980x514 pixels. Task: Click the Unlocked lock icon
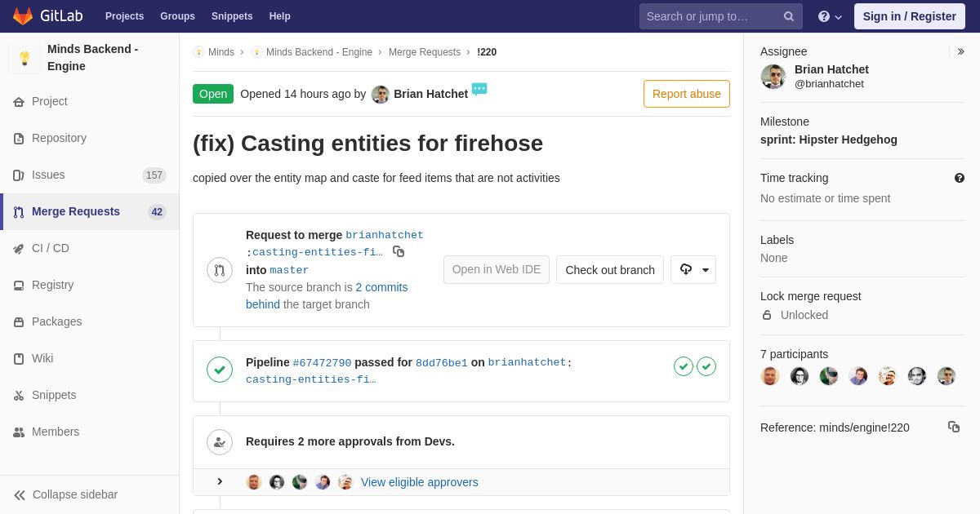pyautogui.click(x=766, y=315)
